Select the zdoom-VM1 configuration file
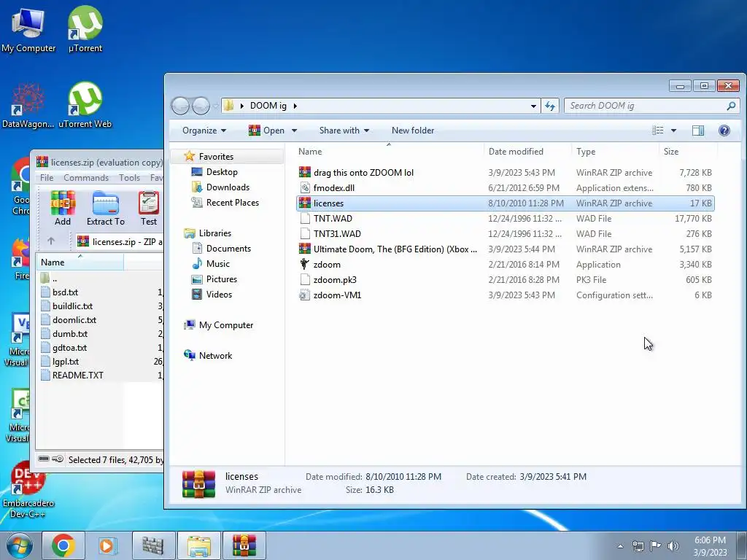The height and width of the screenshot is (560, 747). tap(505, 295)
